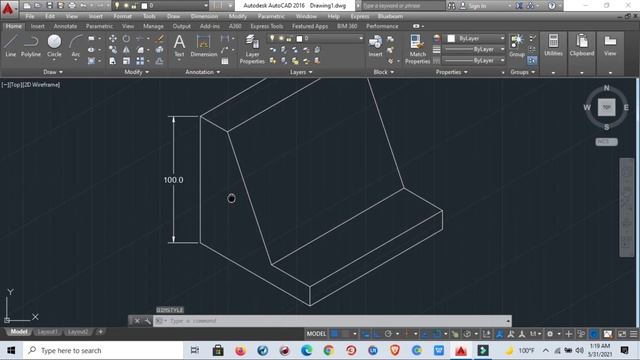Click the MODEL space button in status bar
The width and height of the screenshot is (640, 360).
pyautogui.click(x=316, y=334)
